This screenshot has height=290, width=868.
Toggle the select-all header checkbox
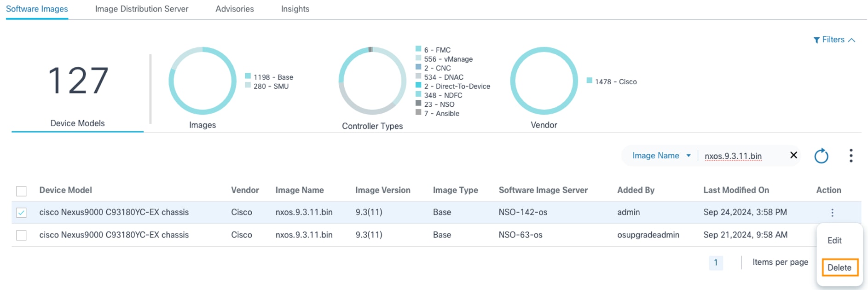coord(21,191)
